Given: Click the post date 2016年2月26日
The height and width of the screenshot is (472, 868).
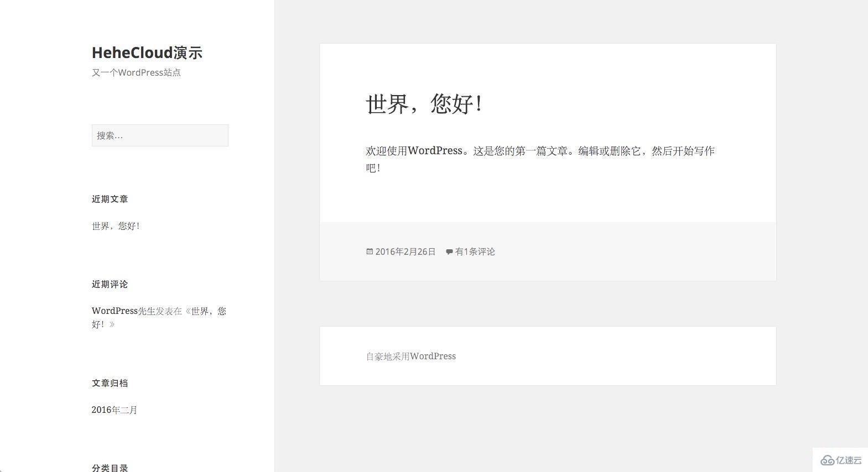Looking at the screenshot, I should click(406, 251).
